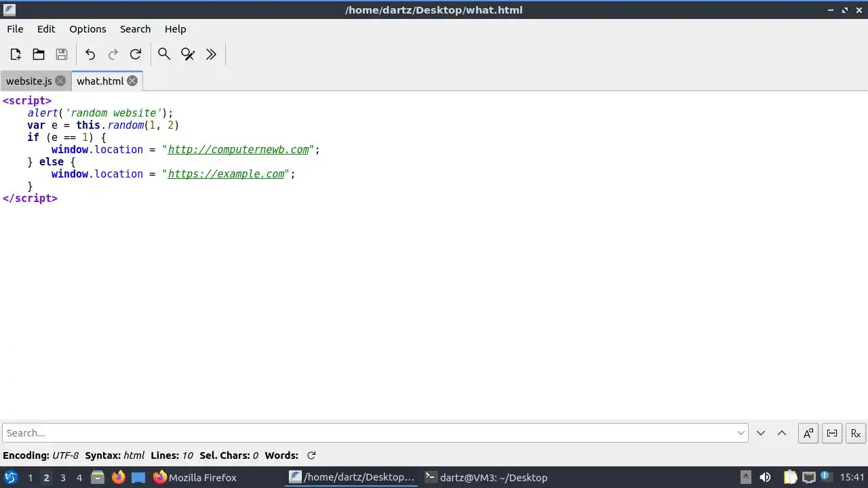Switch to the dartz@VM3 terminal taskbar window
This screenshot has height=488, width=868.
pyautogui.click(x=486, y=477)
